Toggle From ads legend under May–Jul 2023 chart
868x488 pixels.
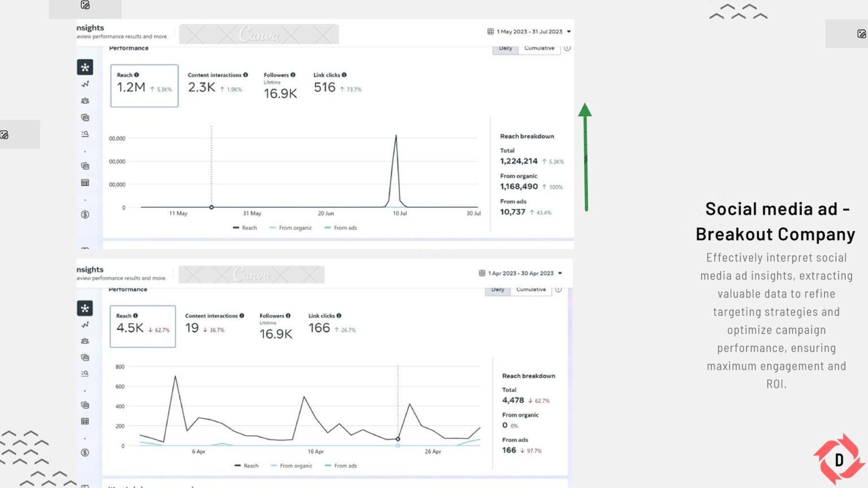341,228
